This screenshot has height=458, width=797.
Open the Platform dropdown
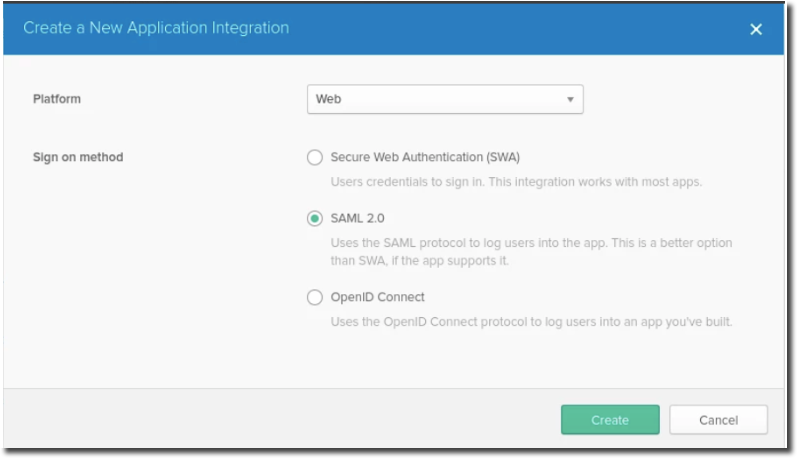(x=444, y=99)
